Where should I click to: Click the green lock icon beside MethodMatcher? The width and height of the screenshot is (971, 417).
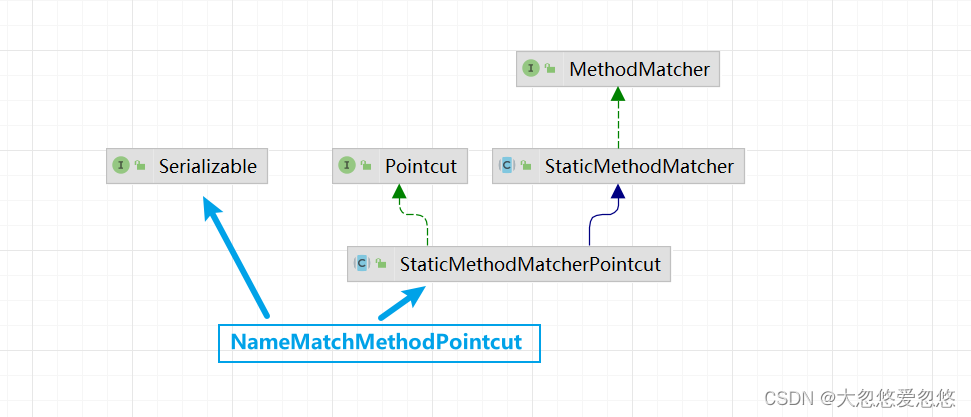click(x=550, y=69)
